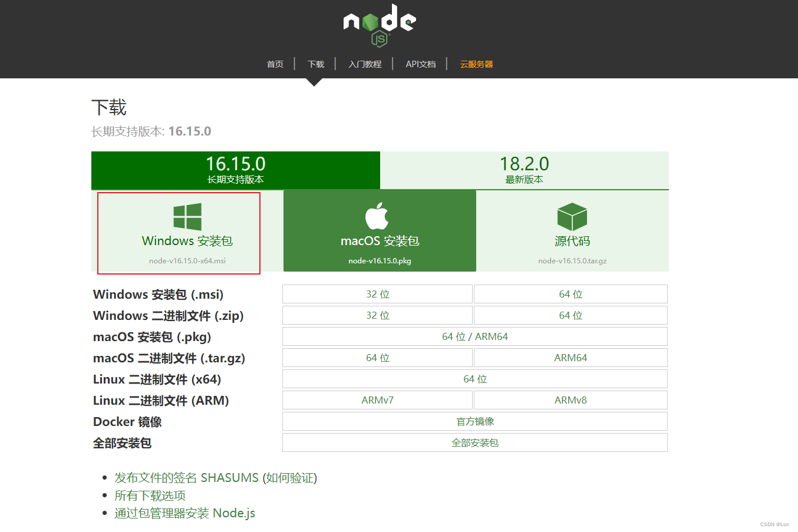Screen dimensions: 798x532
Task: Open 通过包管理器安装 Node.js link
Action: coord(184,513)
